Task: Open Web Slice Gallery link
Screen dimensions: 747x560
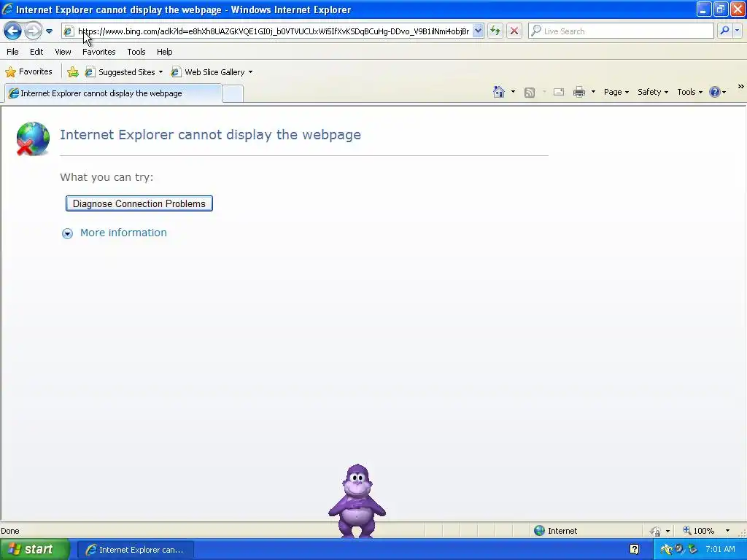Action: point(214,72)
